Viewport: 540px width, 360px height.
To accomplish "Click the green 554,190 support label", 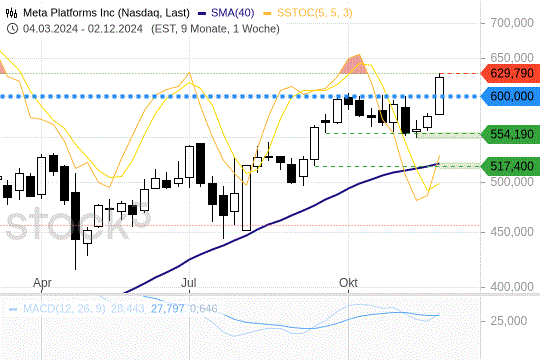I will pos(510,134).
